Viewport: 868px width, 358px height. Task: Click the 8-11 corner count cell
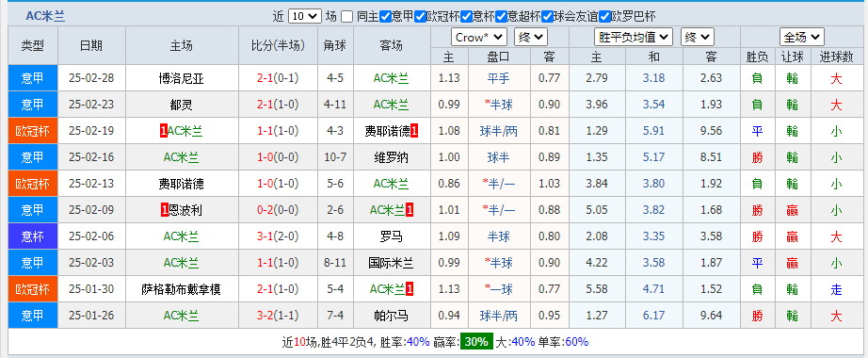(335, 263)
